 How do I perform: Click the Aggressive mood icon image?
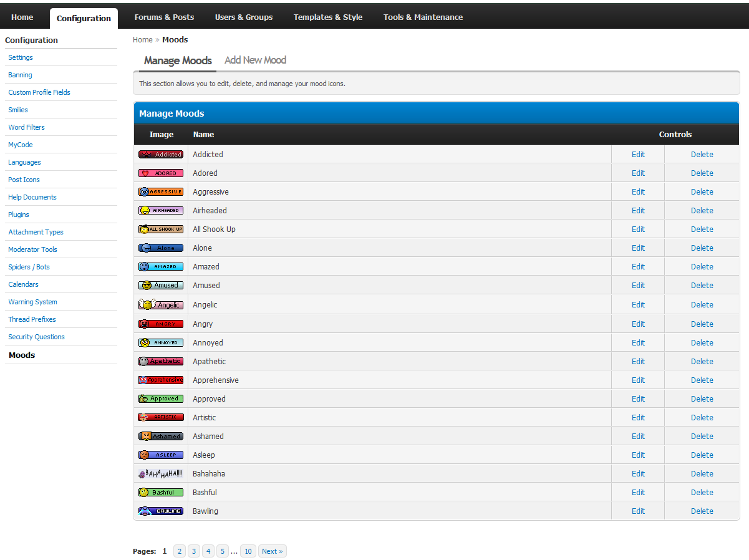point(161,192)
